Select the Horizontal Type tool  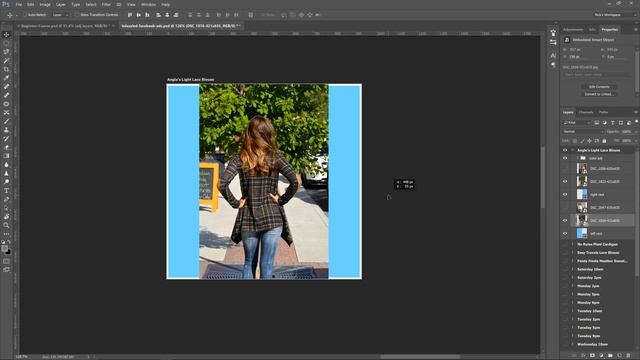tap(6, 191)
